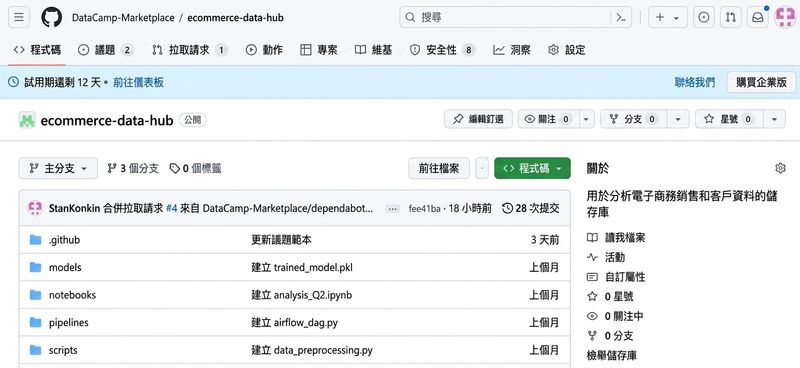Toggle the 星號 star button
The height and width of the screenshot is (368, 800).
[729, 119]
